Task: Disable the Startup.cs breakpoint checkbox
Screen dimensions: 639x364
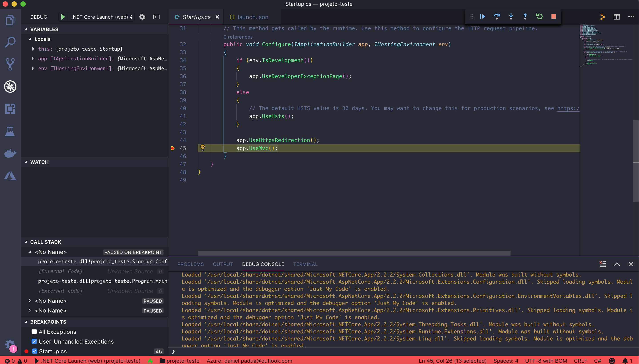Action: pos(34,351)
